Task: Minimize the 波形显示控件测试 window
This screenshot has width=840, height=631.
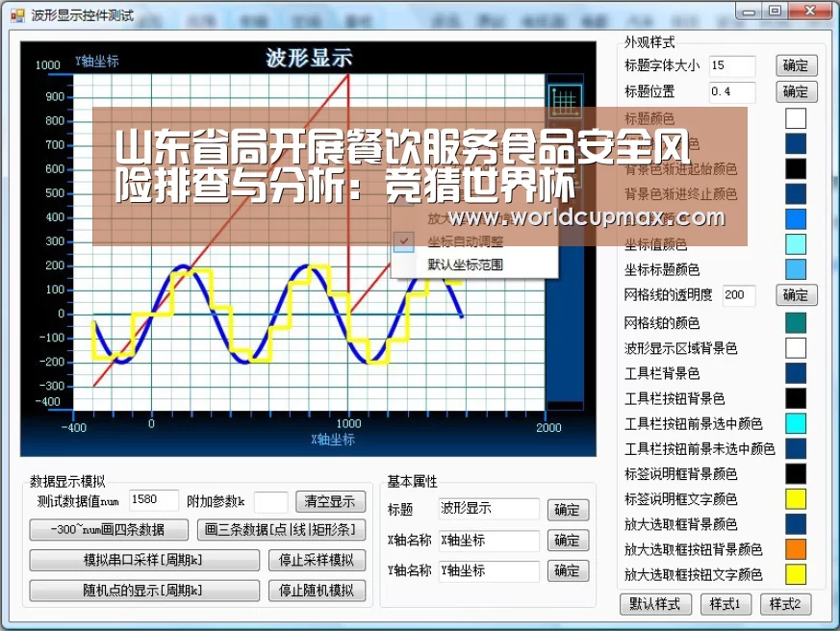Action: coord(749,11)
